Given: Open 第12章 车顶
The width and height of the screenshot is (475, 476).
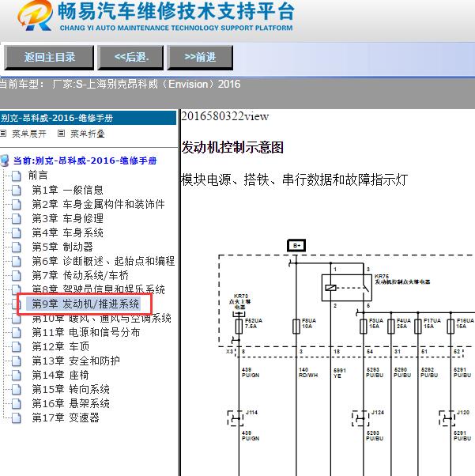Looking at the screenshot, I should coord(60,346).
